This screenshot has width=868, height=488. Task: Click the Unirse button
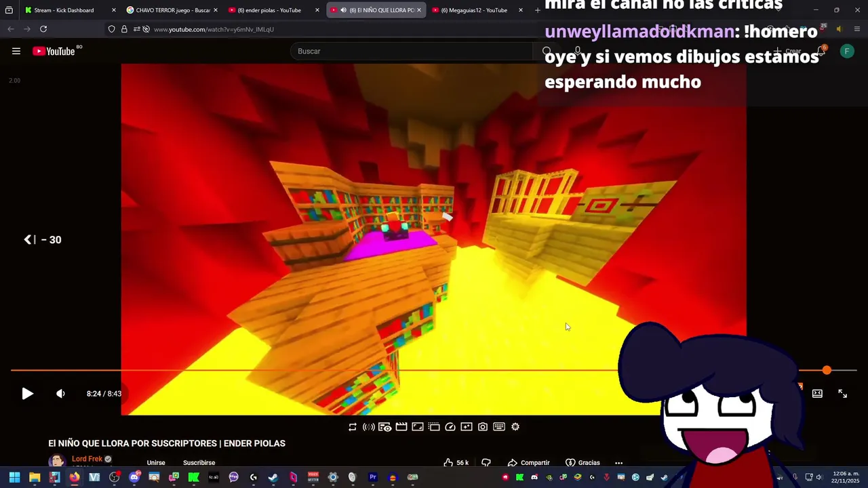click(x=156, y=463)
